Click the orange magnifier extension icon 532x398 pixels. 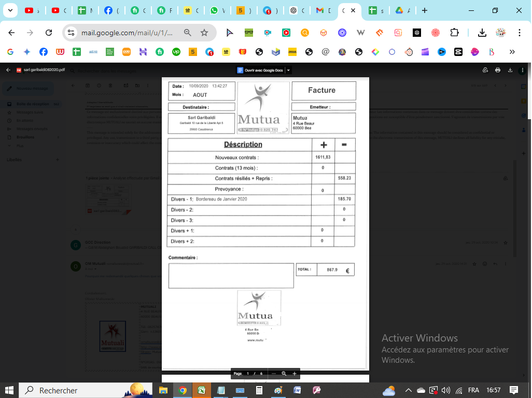305,33
